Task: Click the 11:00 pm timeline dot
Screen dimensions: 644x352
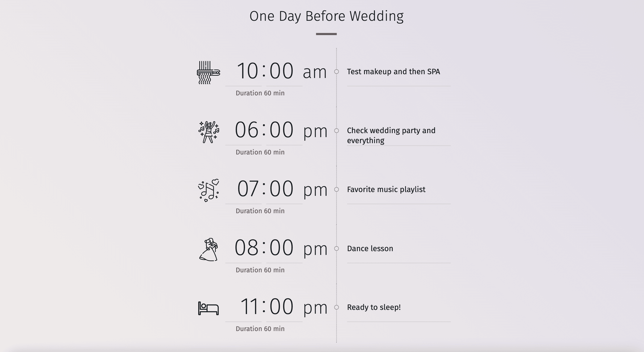Action: 337,308
